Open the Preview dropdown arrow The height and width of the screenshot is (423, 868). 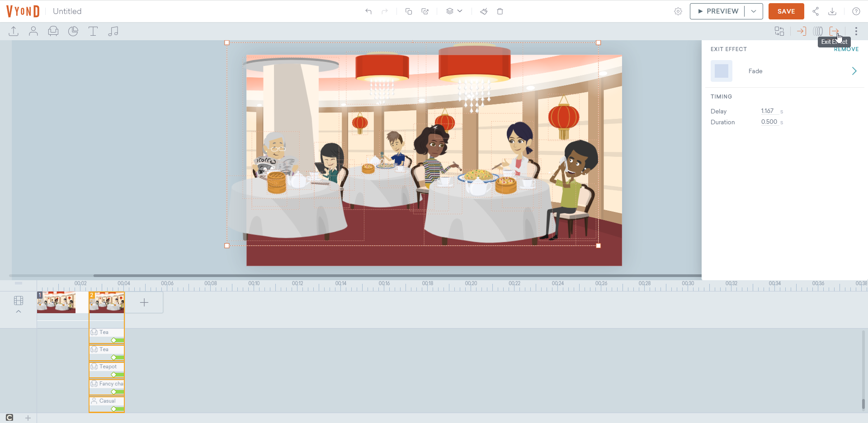tap(754, 11)
